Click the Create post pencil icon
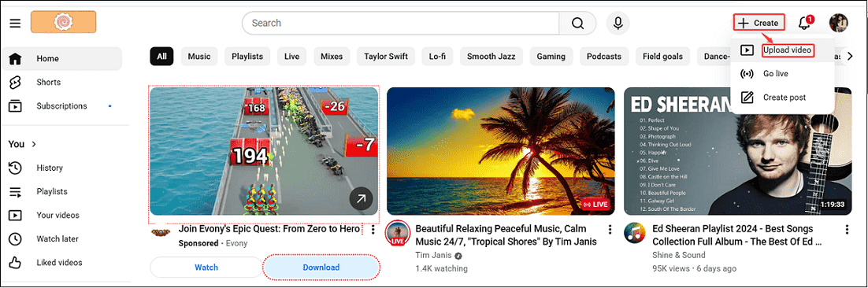This screenshot has height=288, width=868. click(x=747, y=98)
